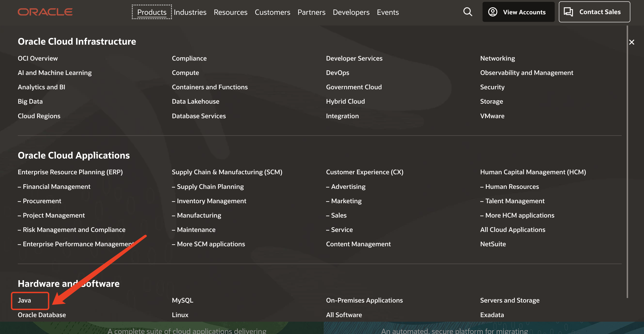Click the mega menu vertical scrollbar
The height and width of the screenshot is (334, 644).
tap(627, 161)
